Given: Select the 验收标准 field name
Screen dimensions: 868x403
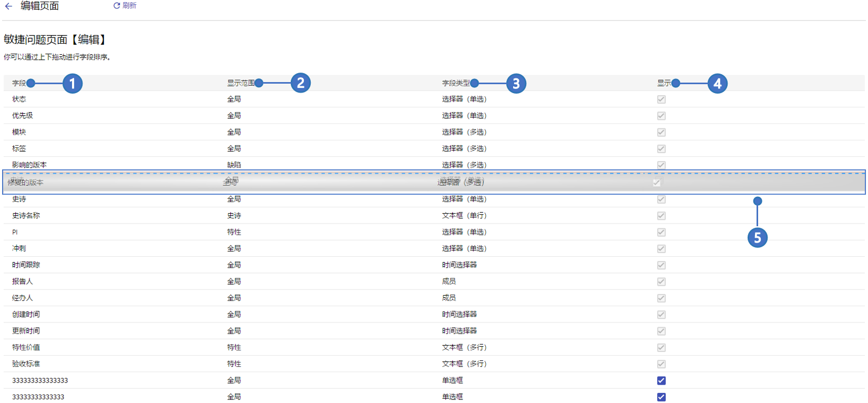Looking at the screenshot, I should click(26, 364).
